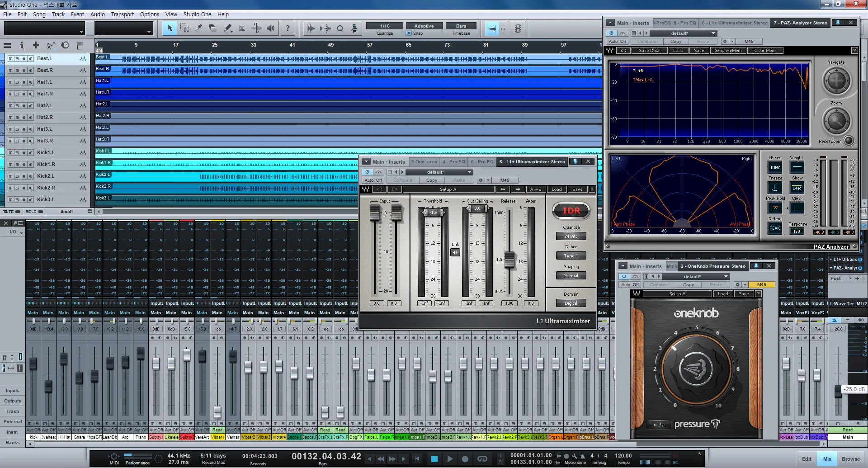The image size is (868, 468).
Task: Open the Bars Timebase dropdown
Action: coord(461,26)
